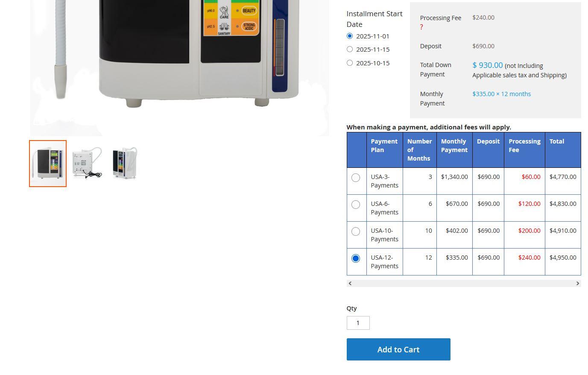
Task: Click the $335.00 × 12 months text
Action: 501,94
